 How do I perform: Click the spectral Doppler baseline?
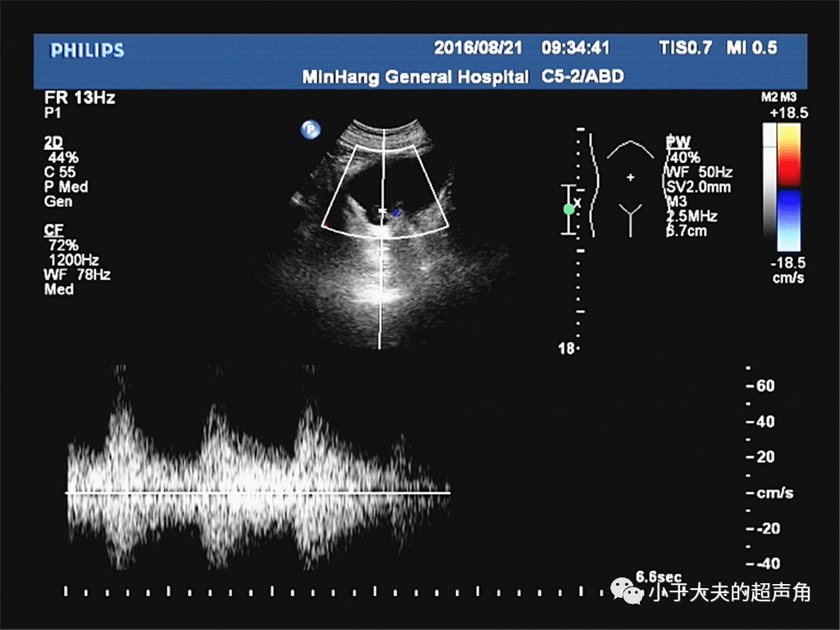coord(258,492)
